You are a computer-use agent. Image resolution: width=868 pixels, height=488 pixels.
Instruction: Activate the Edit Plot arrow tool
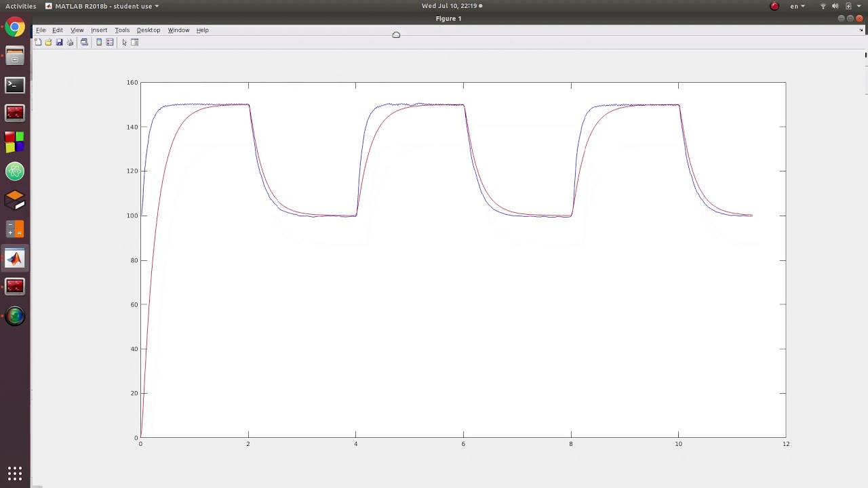tap(124, 42)
